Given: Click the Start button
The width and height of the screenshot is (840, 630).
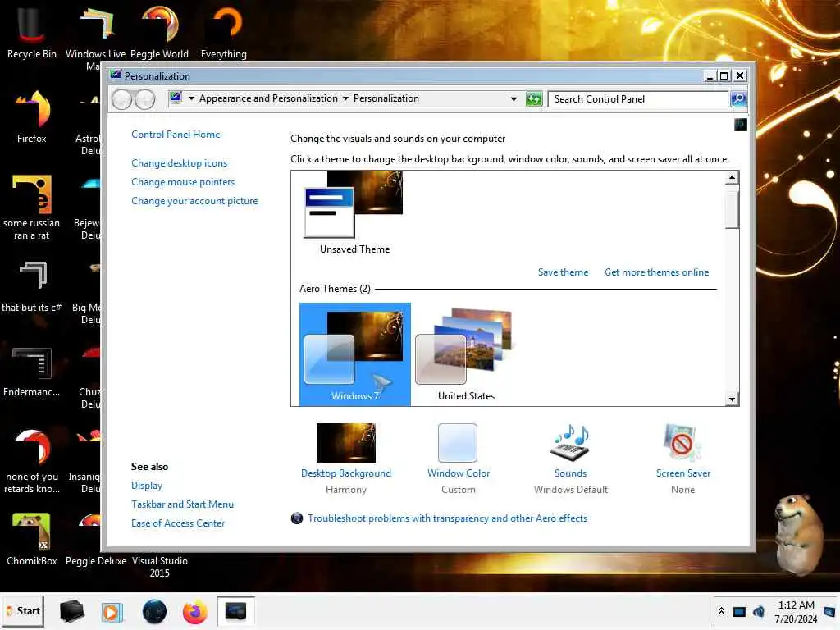Looking at the screenshot, I should [23, 611].
